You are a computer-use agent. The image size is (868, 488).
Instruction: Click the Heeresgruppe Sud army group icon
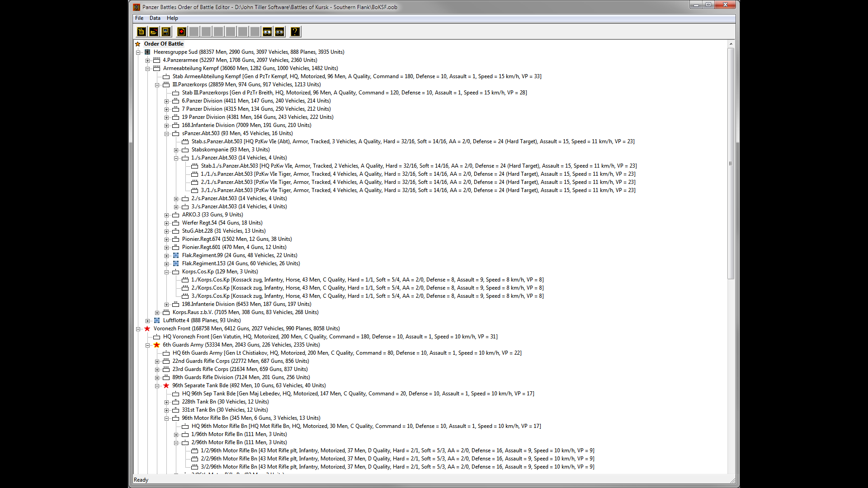147,52
